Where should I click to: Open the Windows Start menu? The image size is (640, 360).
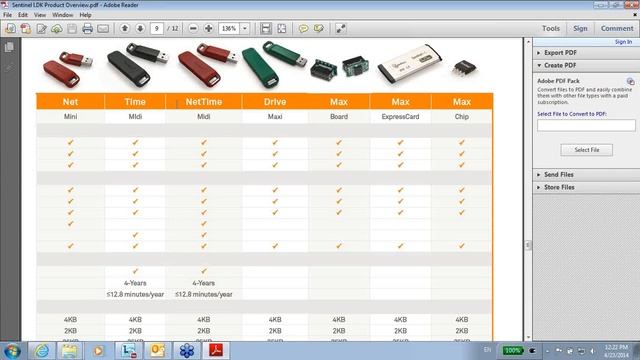[11, 351]
